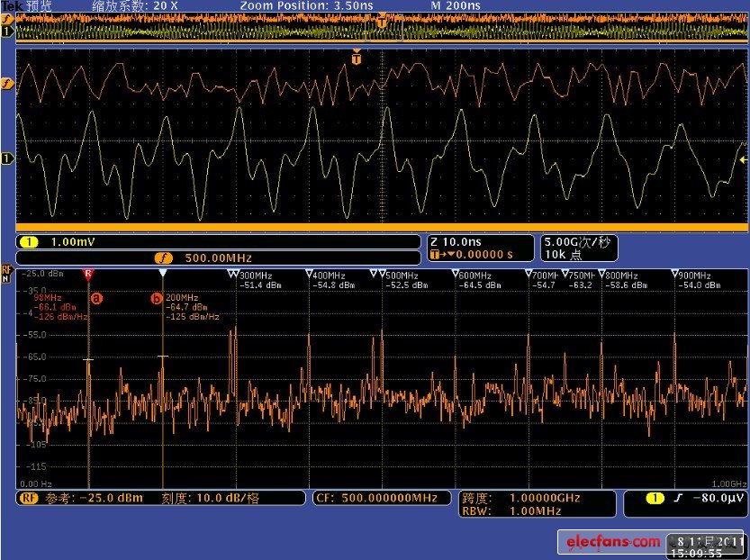Select the 500MHz peak marker triangle
Image resolution: width=750 pixels, height=560 pixels.
382,274
